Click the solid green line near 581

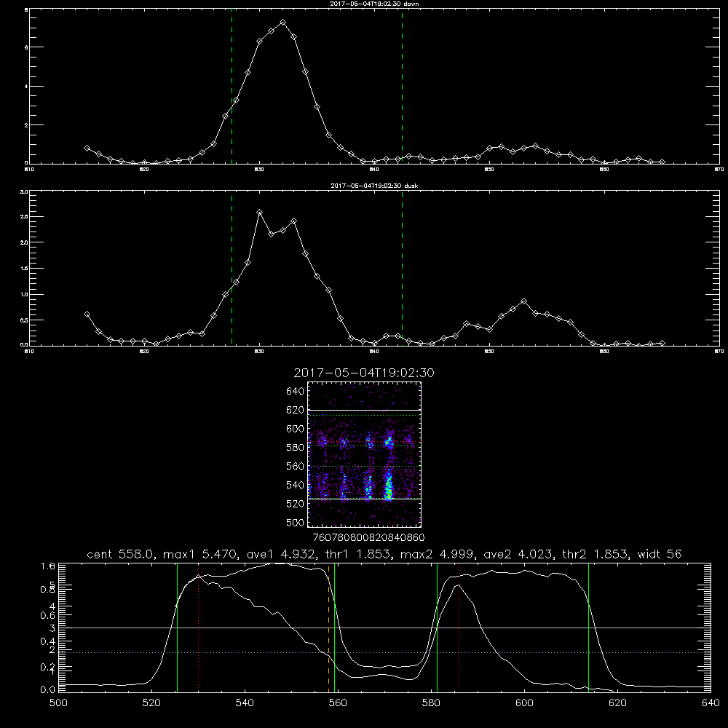pos(437,628)
